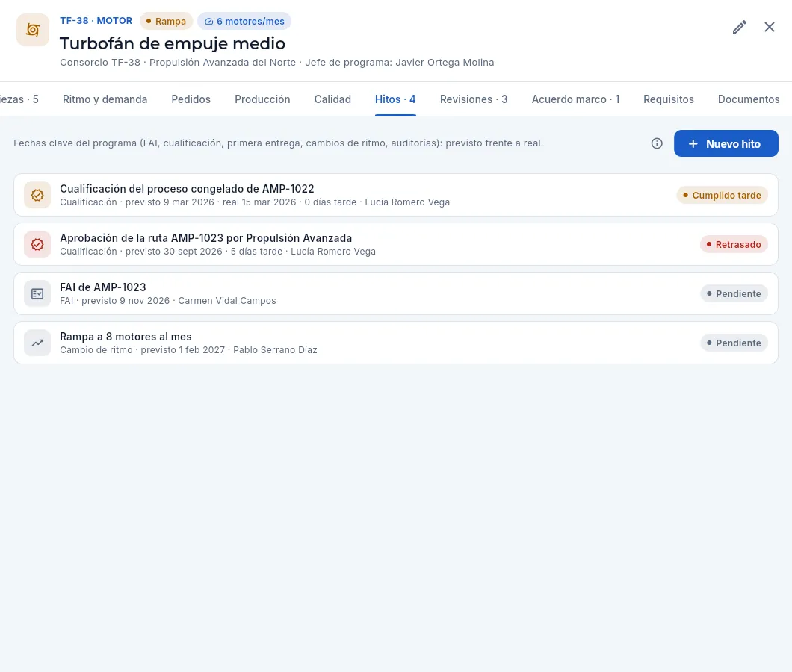Open the Revisiones · 3 tab

(473, 99)
